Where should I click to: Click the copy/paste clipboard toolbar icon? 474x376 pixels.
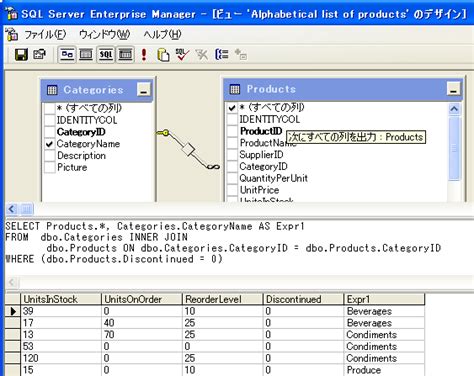point(163,55)
